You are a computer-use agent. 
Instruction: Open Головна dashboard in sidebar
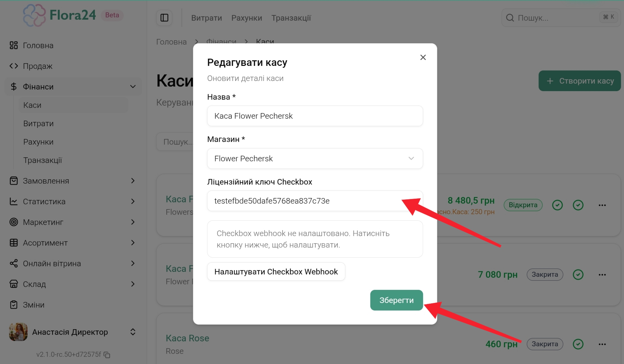[38, 46]
